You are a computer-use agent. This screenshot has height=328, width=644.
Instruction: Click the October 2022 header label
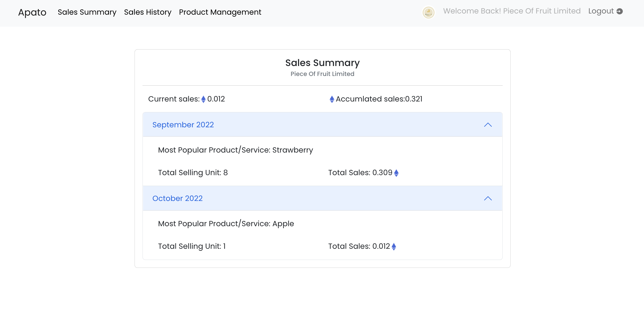[x=177, y=198]
